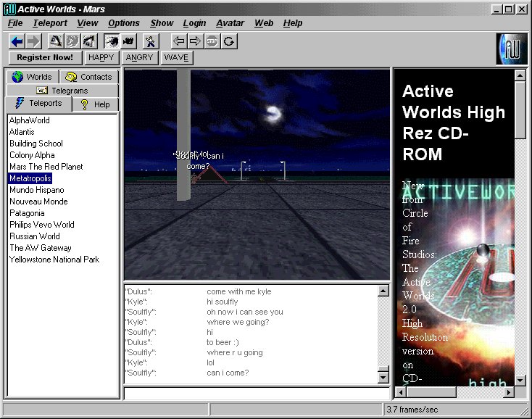Select The AW Gateway entry
This screenshot has width=532, height=419.
(41, 248)
